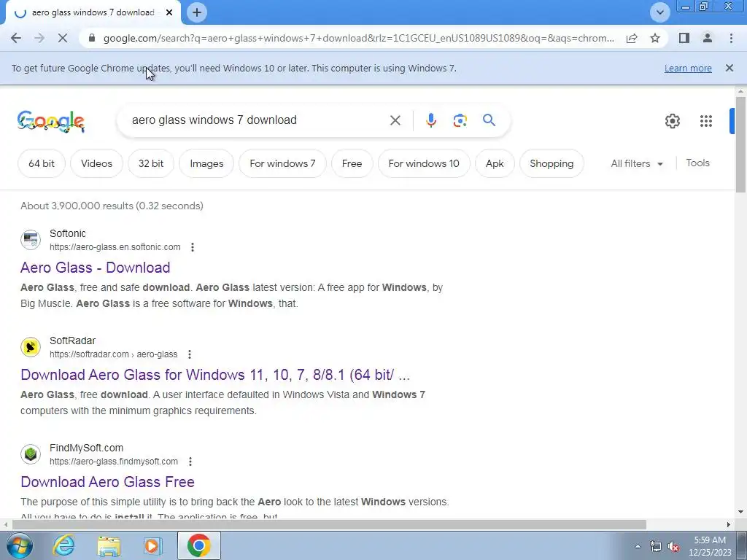Bookmark this page with the star icon
The image size is (747, 560).
655,38
